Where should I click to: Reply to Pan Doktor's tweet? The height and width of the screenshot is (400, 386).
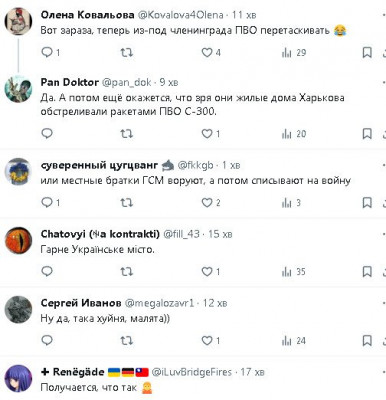pyautogui.click(x=47, y=134)
